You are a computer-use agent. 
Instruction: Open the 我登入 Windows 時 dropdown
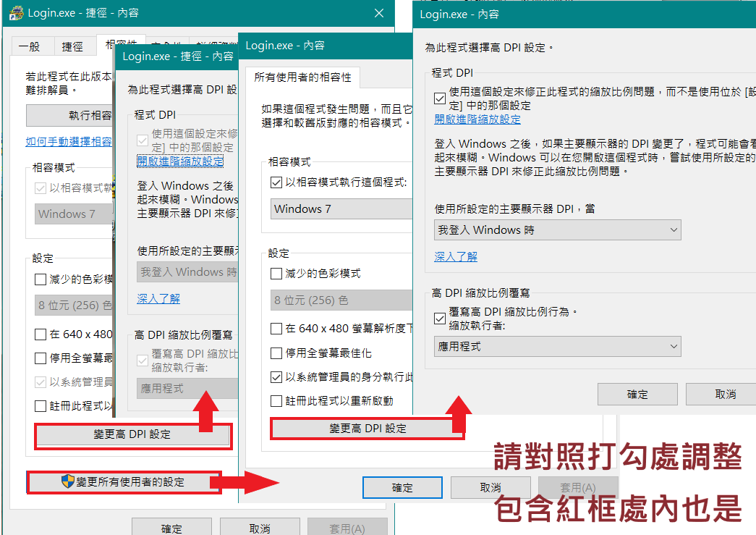557,230
